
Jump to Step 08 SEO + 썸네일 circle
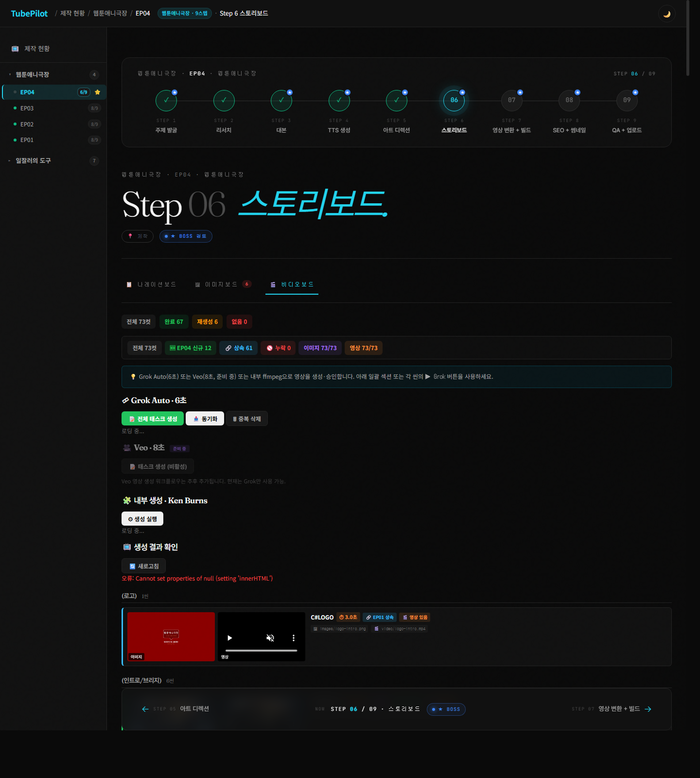569,101
